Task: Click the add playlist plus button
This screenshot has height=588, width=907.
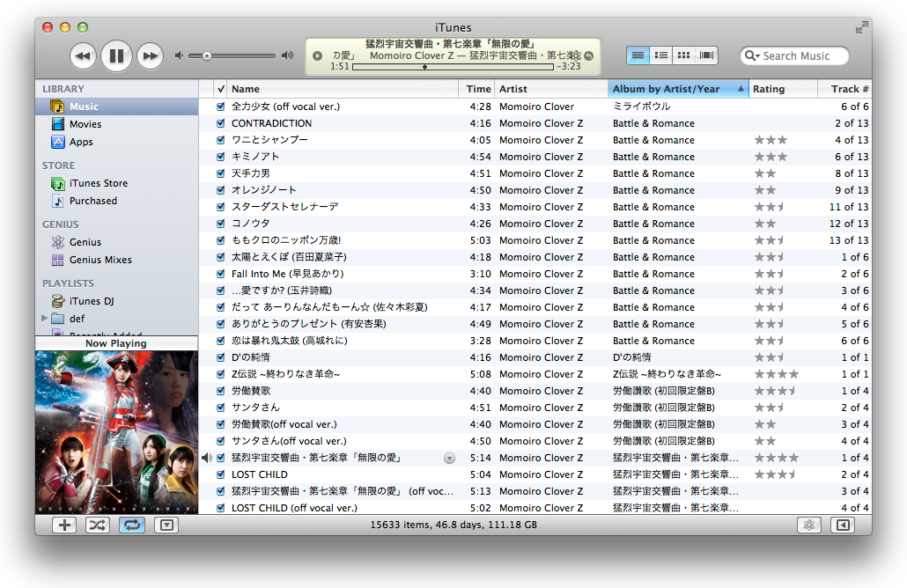Action: click(x=64, y=526)
